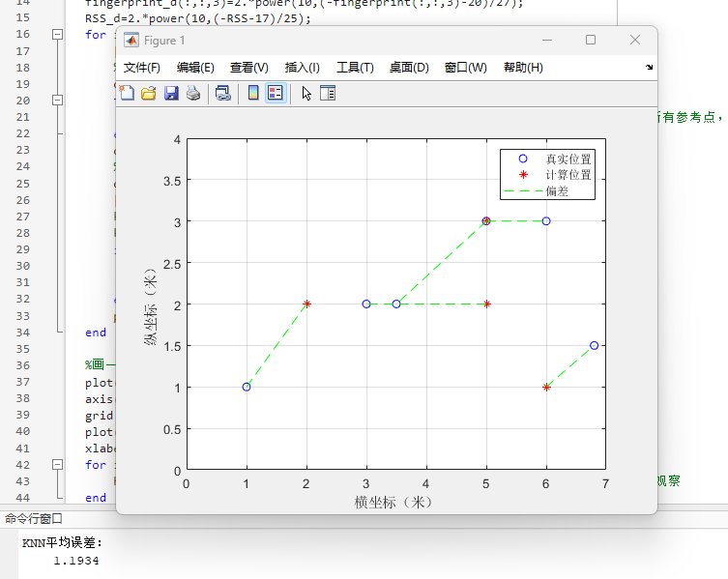The image size is (728, 579).
Task: Save the figure with floppy disk icon
Action: 171,94
